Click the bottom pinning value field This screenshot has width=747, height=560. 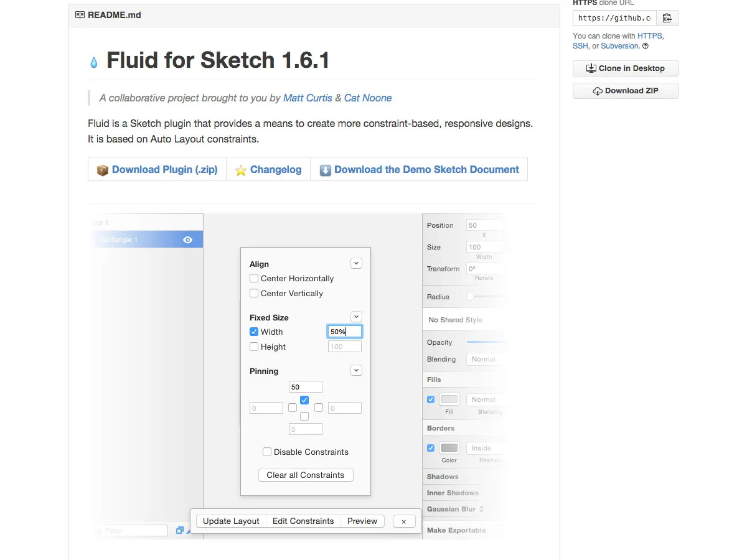(x=306, y=429)
